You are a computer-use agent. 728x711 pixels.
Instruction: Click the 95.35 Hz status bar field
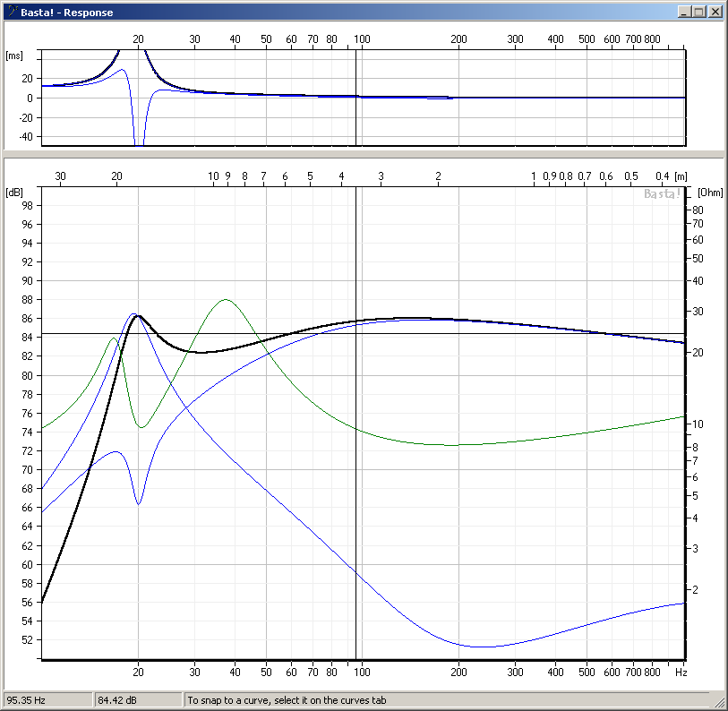click(x=47, y=700)
